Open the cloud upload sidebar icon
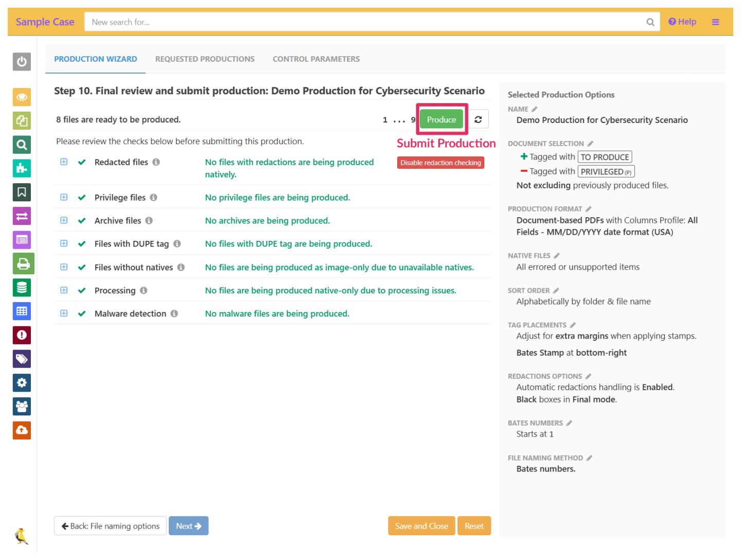 point(22,430)
